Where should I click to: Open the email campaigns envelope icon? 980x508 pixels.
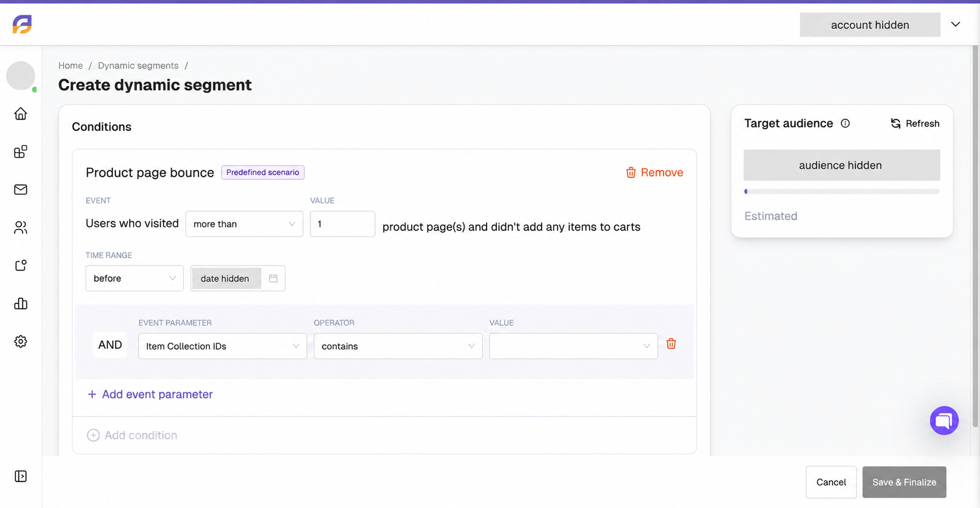21,190
